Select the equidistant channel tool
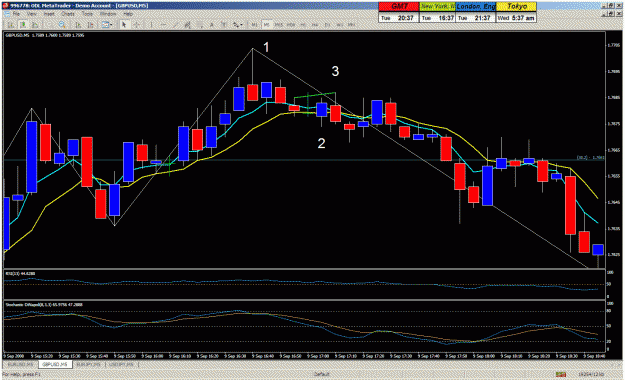This screenshot has width=625, height=380. pyautogui.click(x=187, y=25)
